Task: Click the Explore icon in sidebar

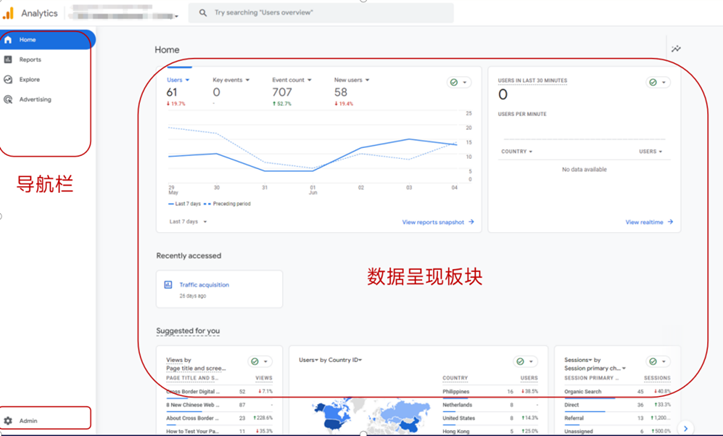Action: [9, 80]
